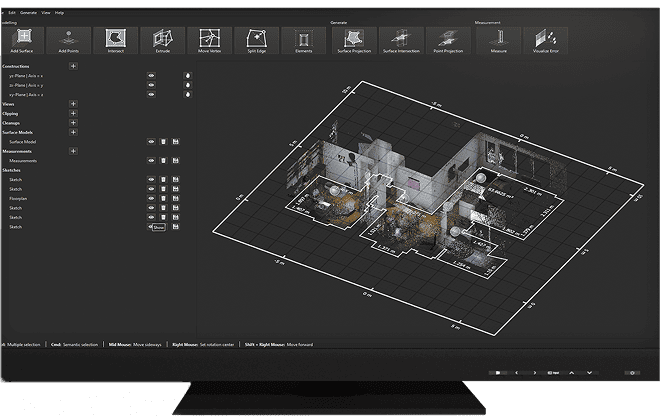Save the first Sketch entry
The height and width of the screenshot is (416, 660).
176,179
